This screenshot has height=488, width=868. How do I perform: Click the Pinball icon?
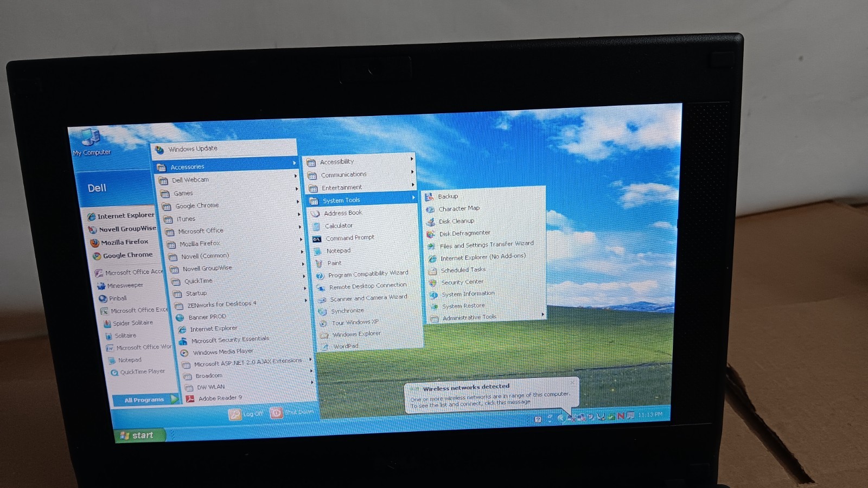tap(103, 299)
